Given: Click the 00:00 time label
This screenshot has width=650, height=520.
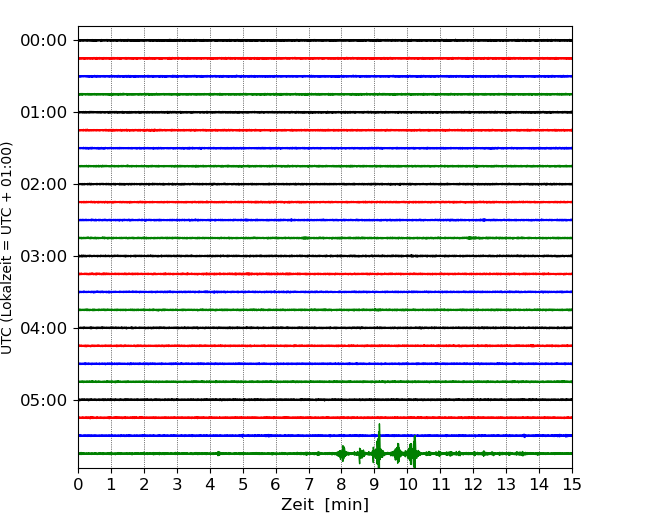Looking at the screenshot, I should tap(44, 41).
